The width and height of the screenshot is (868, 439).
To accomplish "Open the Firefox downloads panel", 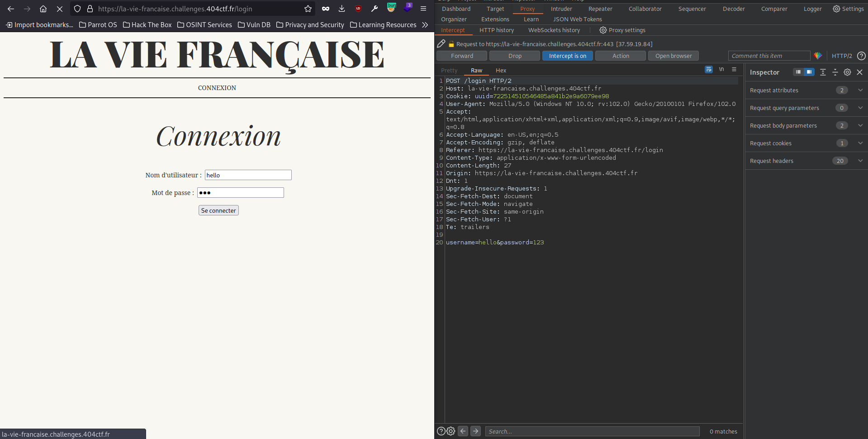I will (x=342, y=9).
